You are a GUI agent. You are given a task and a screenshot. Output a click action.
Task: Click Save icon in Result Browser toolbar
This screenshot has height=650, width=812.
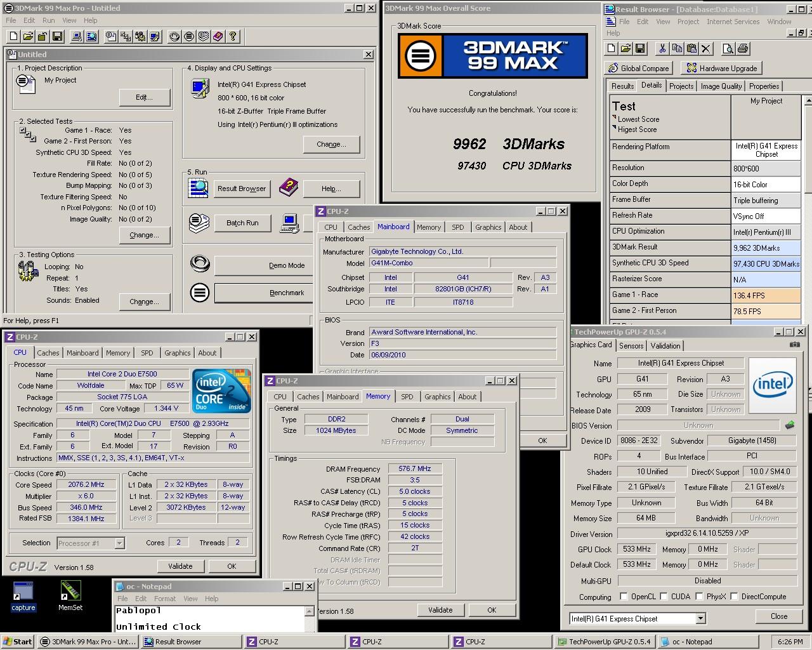(640, 48)
